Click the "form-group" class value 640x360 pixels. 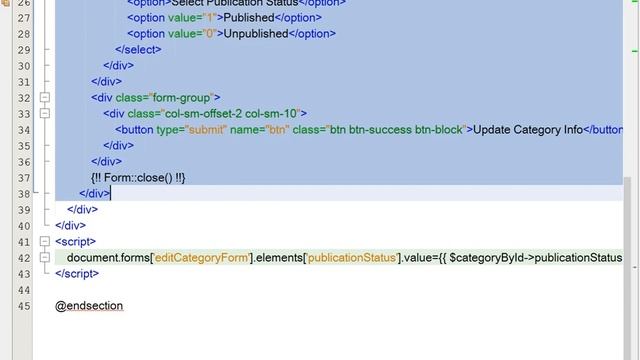pos(182,98)
